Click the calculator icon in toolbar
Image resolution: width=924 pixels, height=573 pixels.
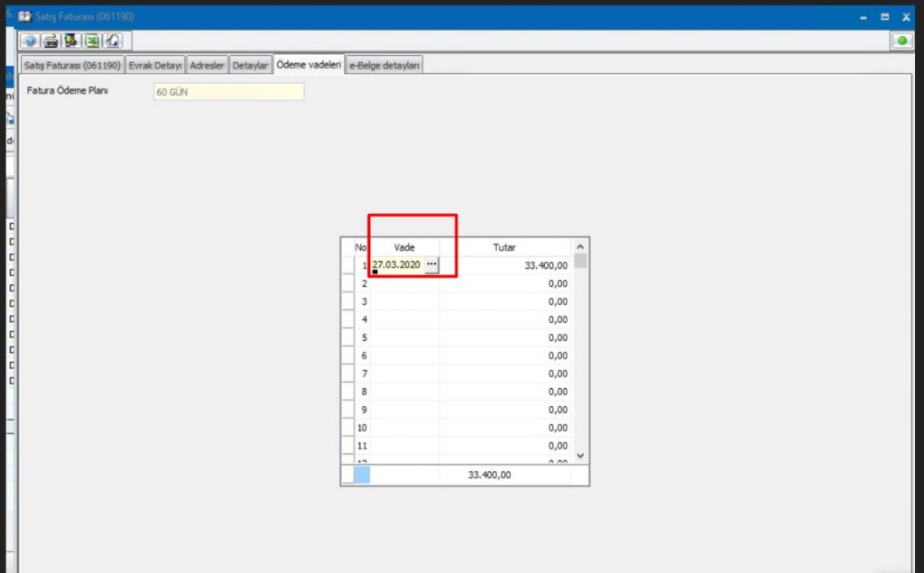pyautogui.click(x=51, y=41)
